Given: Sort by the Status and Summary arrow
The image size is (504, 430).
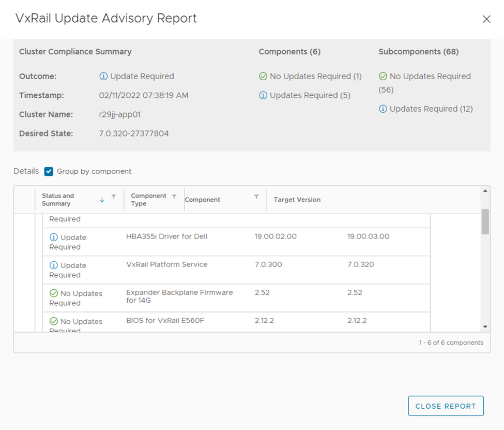Looking at the screenshot, I should click(x=102, y=200).
